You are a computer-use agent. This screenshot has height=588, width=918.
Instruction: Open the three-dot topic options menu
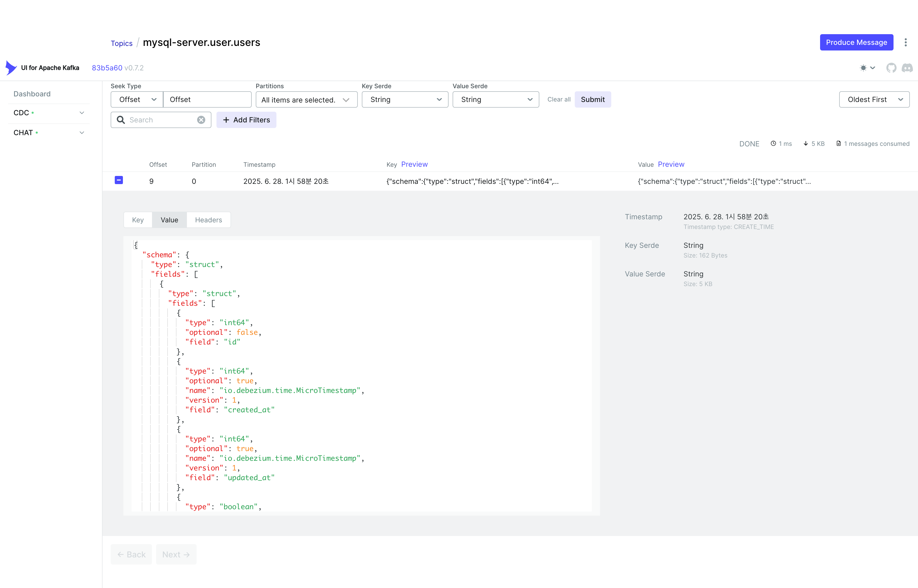click(x=906, y=42)
